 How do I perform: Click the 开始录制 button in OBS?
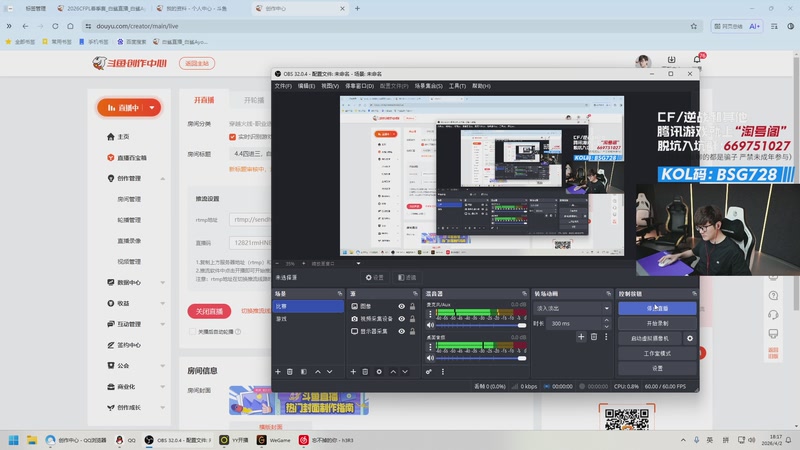[657, 323]
